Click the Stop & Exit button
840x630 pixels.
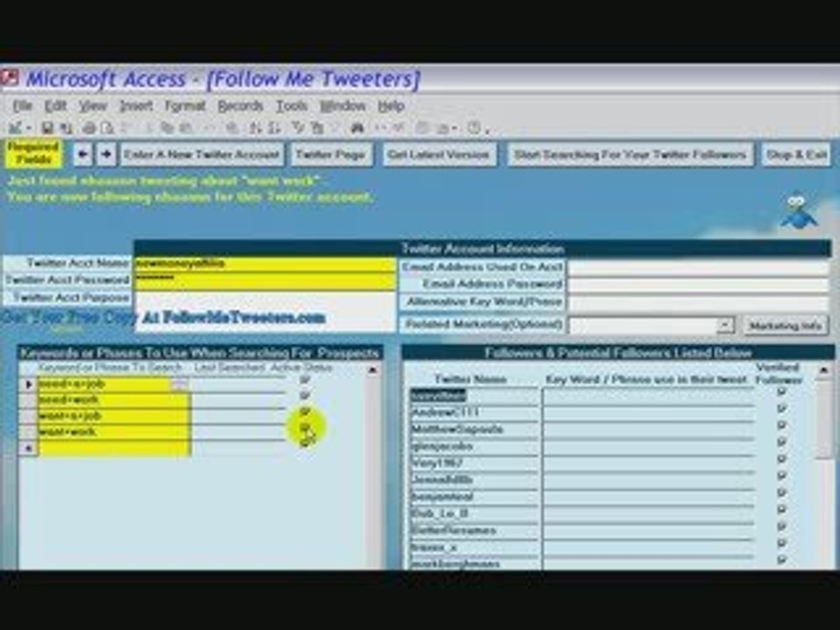[x=796, y=155]
